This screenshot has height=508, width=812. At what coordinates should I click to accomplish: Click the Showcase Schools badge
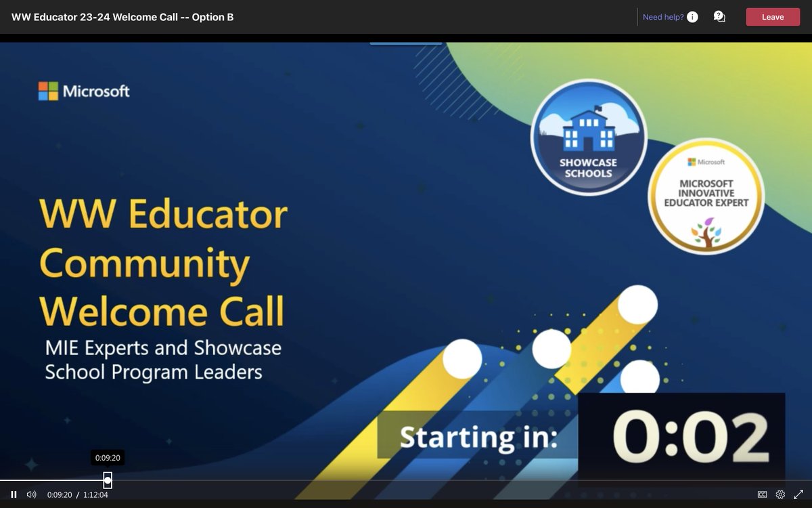pyautogui.click(x=589, y=137)
